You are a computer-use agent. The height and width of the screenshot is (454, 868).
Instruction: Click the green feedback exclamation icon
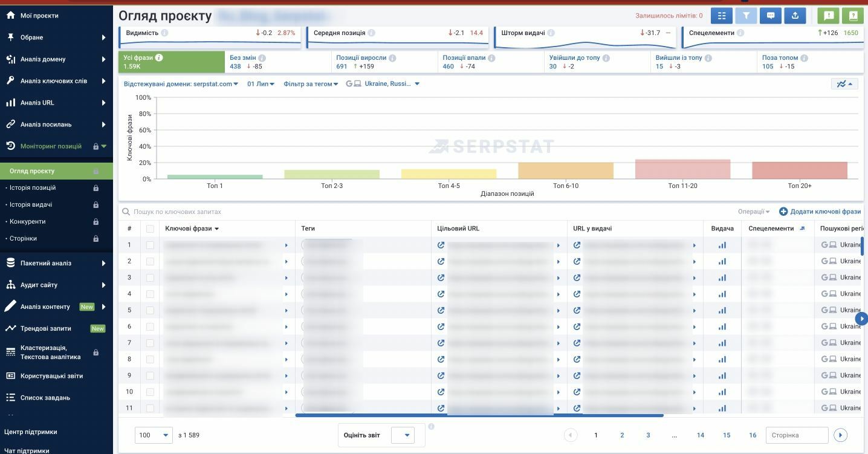(x=829, y=16)
